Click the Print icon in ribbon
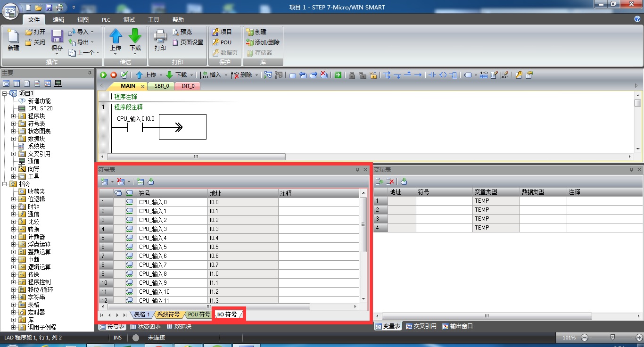Screen dimensions: 644x347 tap(160, 40)
